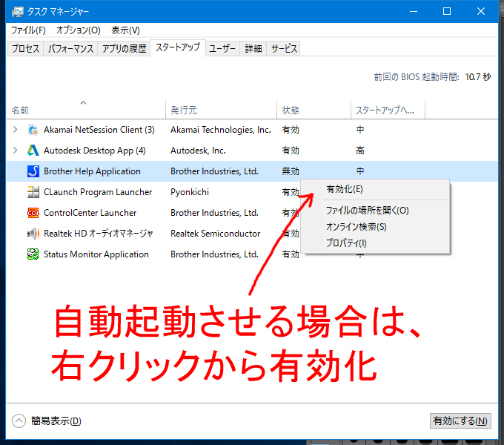
Task: Click the Autodesk Desktop App icon
Action: point(33,151)
